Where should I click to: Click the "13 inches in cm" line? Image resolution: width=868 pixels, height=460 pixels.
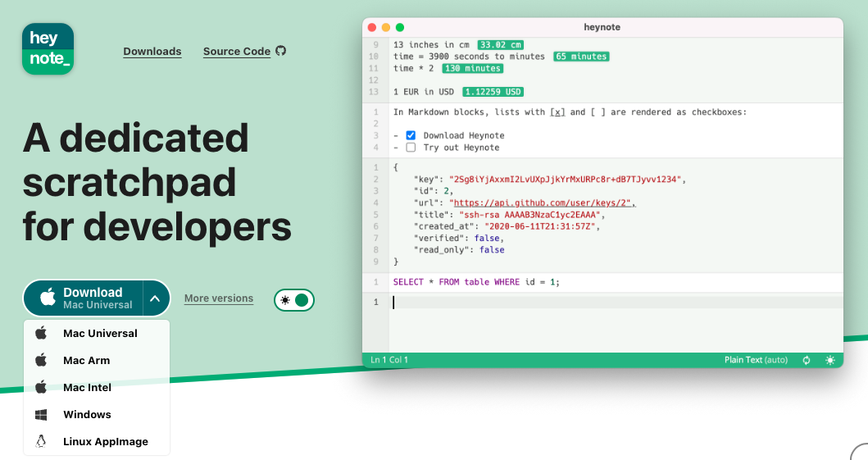click(x=431, y=45)
